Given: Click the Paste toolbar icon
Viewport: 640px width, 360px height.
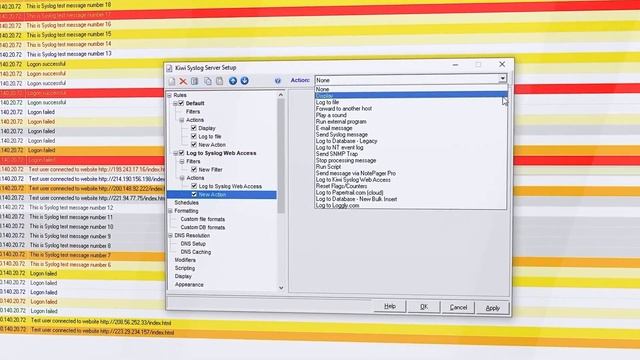Looking at the screenshot, I should (220, 81).
